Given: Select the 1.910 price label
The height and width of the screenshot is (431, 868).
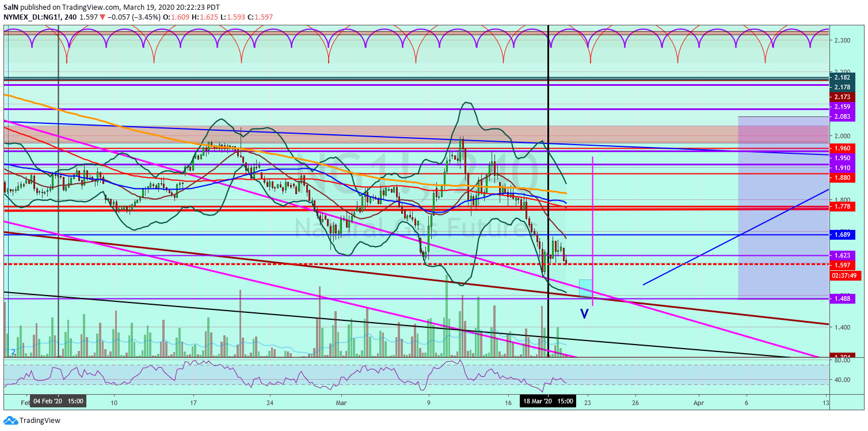Looking at the screenshot, I should [842, 168].
